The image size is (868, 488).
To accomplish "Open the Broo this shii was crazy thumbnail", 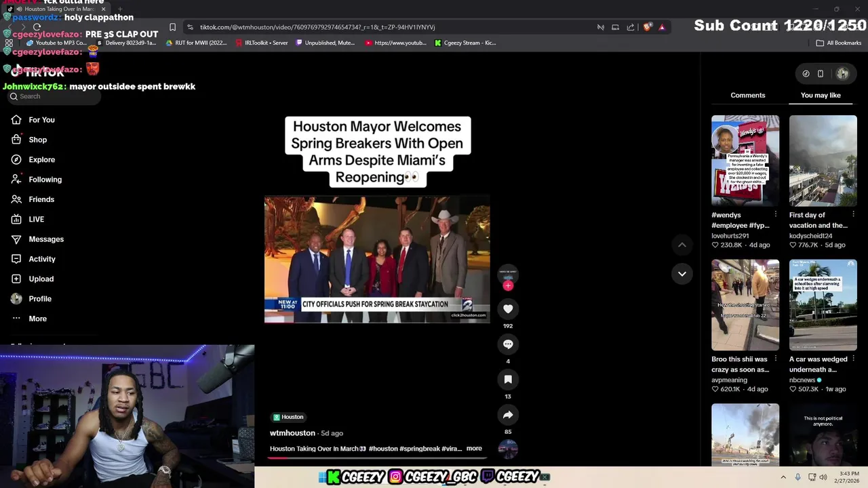I will point(745,305).
